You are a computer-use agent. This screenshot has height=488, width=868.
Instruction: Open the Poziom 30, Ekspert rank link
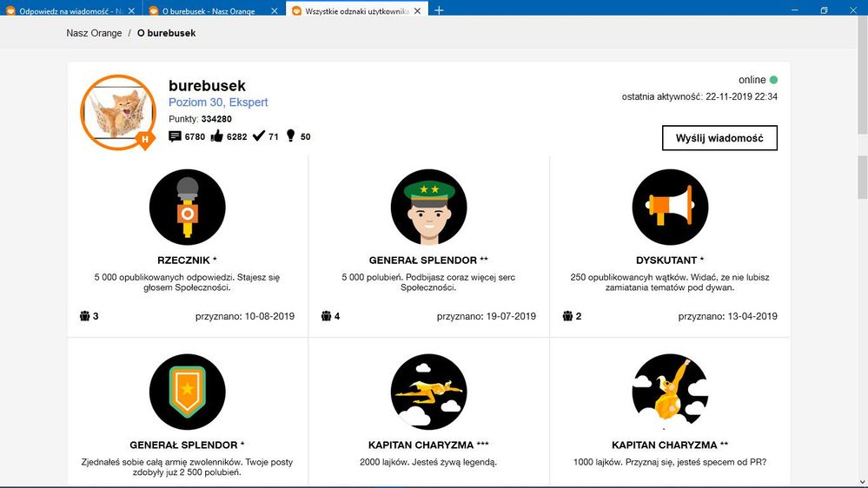pos(218,102)
